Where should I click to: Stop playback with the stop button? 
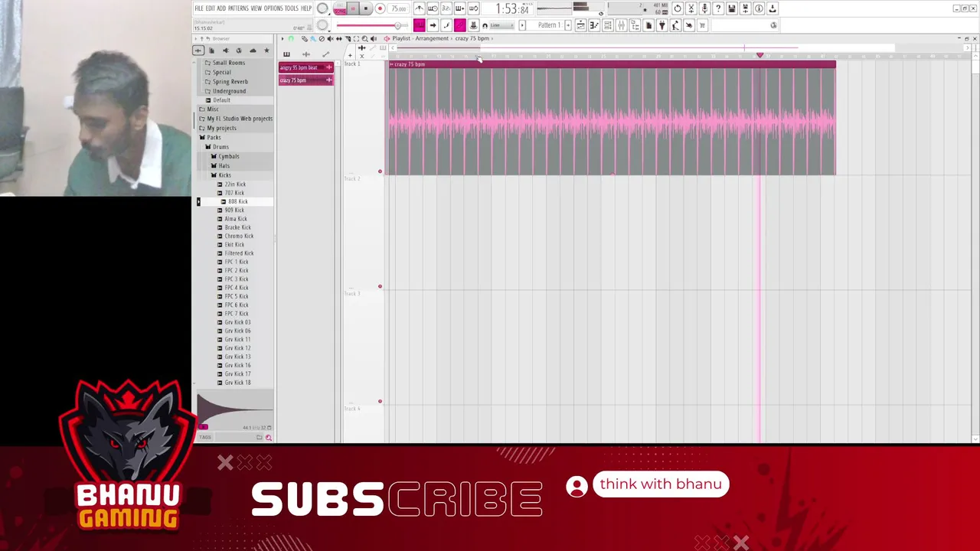pyautogui.click(x=366, y=9)
